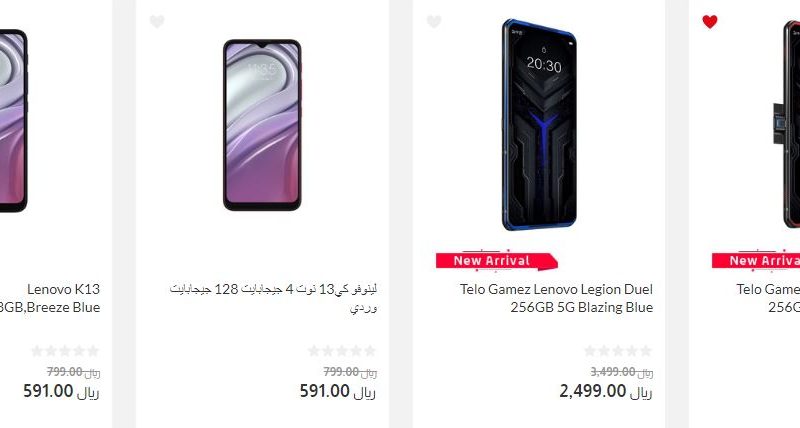This screenshot has width=800, height=428.
Task: Click struck-through 3,499.00 original price
Action: [x=621, y=372]
